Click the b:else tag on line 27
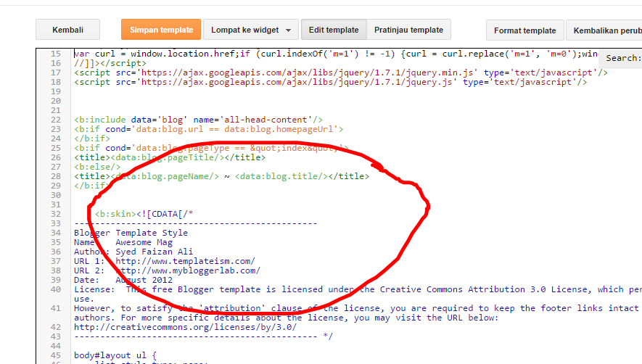642x364 pixels. 97,167
